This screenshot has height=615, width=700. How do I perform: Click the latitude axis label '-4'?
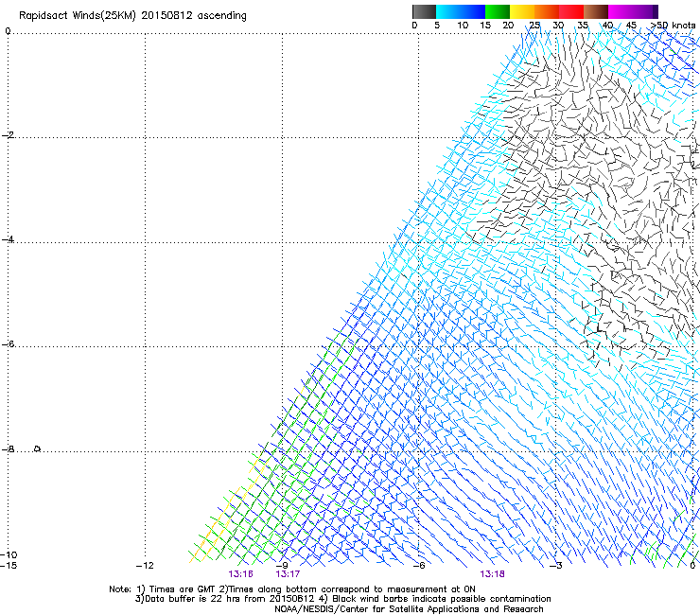point(8,239)
